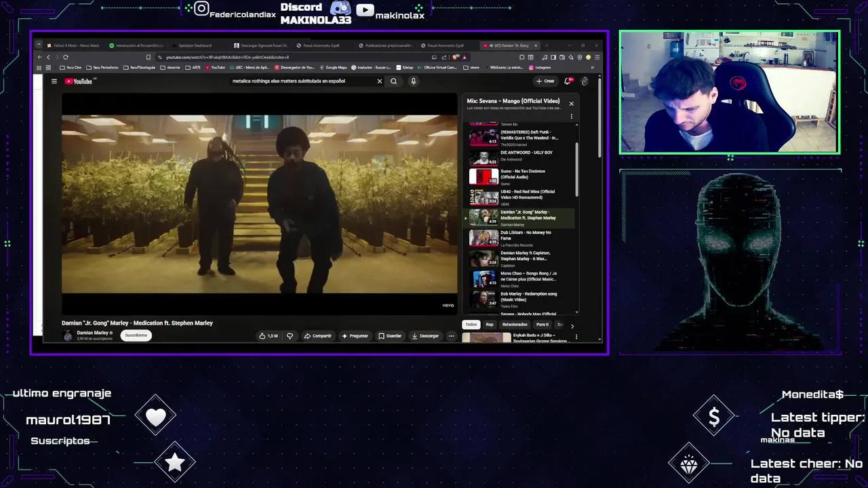Open the YouTube bookmark in bookmarks bar
This screenshot has width=868, height=488.
coord(214,68)
